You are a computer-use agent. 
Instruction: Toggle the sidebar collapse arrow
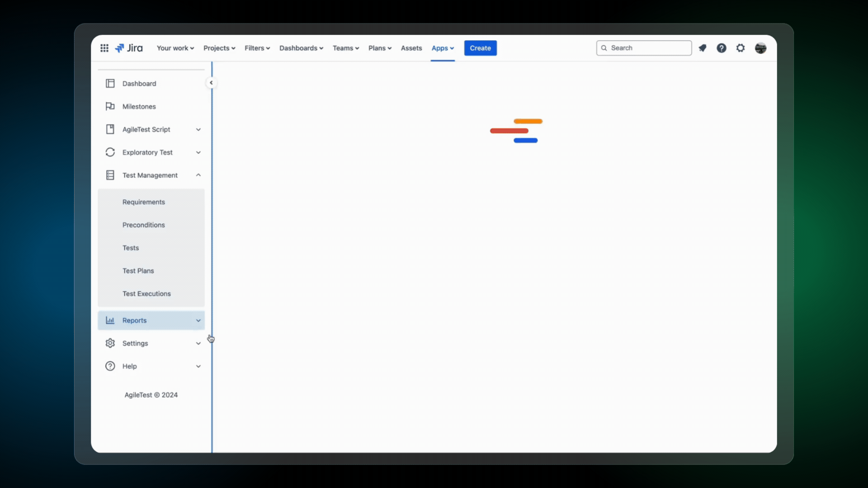211,83
